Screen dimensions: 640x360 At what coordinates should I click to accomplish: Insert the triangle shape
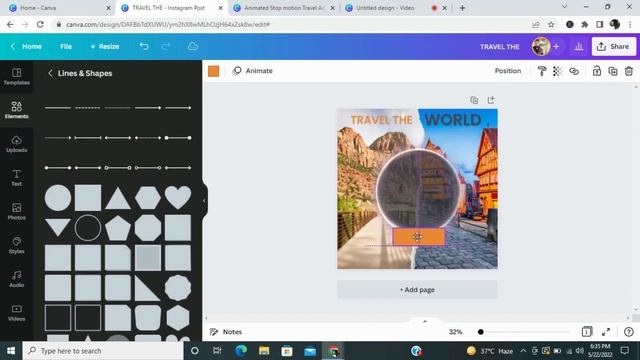pyautogui.click(x=118, y=198)
